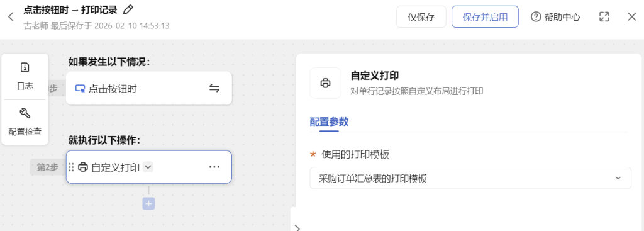Click 仅保存 button
Screen dimensions: 644x231
click(421, 17)
